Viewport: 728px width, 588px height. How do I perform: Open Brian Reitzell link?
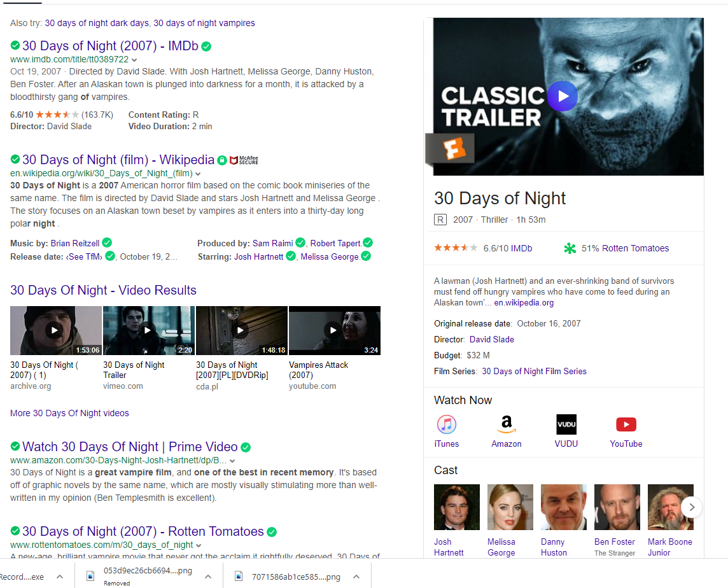click(x=74, y=243)
